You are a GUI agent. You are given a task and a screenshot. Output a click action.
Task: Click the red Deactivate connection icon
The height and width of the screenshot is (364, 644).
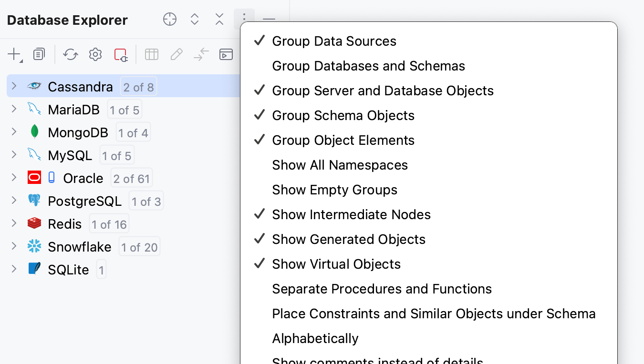click(121, 54)
